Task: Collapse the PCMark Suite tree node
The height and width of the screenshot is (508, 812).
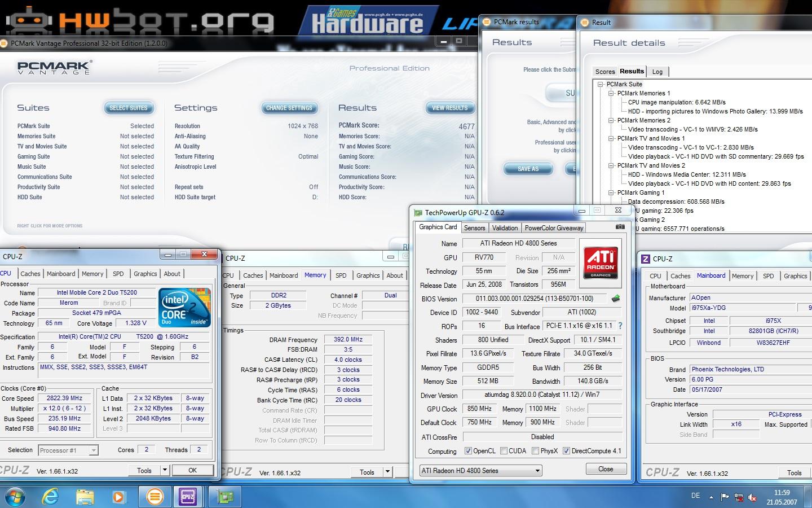Action: (x=601, y=84)
